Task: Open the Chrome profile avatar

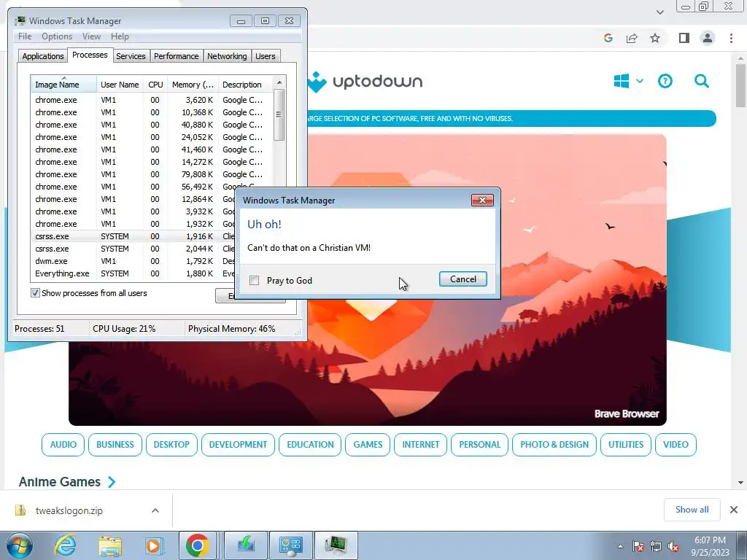Action: coord(708,38)
